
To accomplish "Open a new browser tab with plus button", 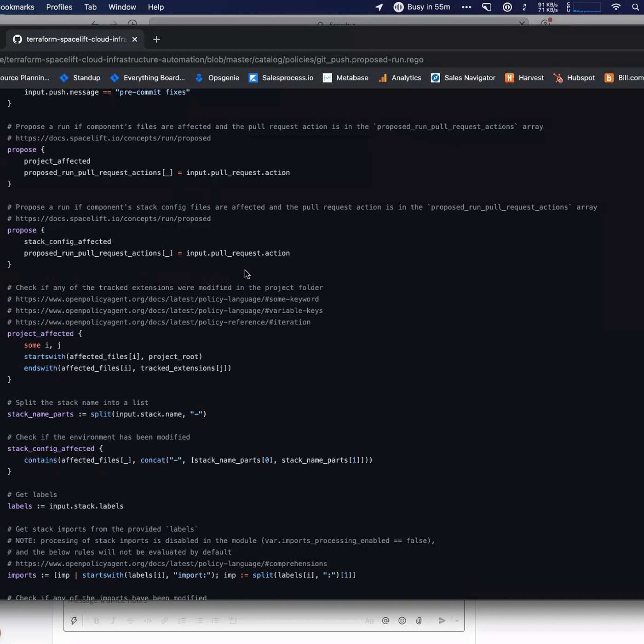I will point(156,40).
